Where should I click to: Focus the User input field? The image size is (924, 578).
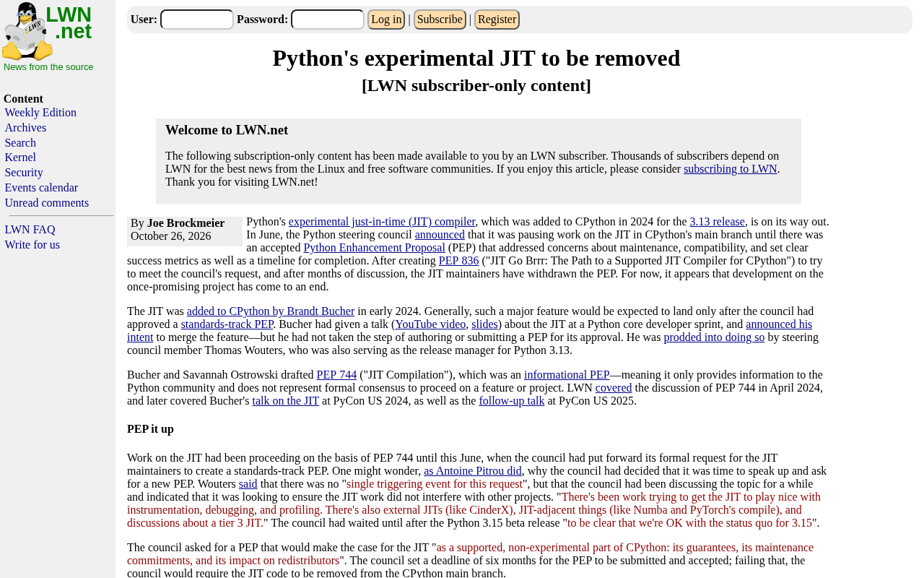click(x=197, y=20)
